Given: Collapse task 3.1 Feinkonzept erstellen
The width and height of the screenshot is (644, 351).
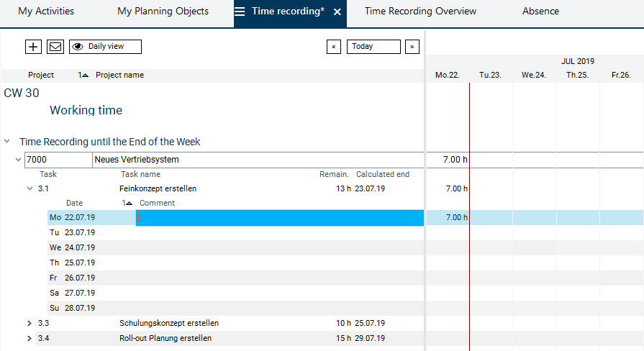Looking at the screenshot, I should click(30, 188).
